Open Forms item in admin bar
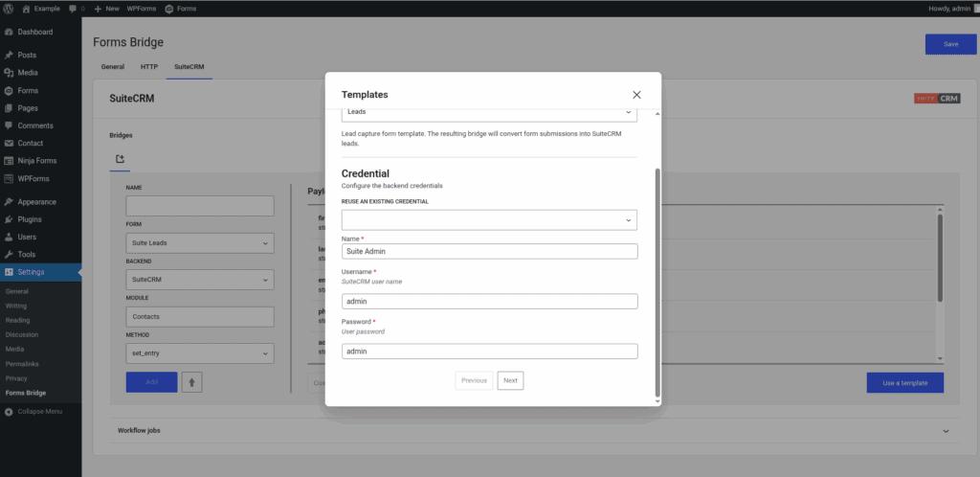The height and width of the screenshot is (477, 980). click(x=181, y=9)
